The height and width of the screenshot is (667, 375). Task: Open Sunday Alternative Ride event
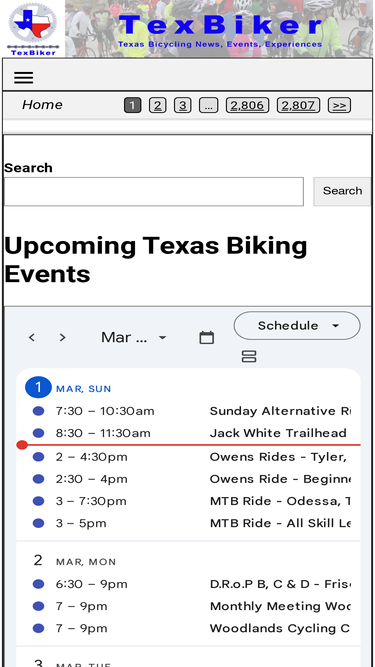(280, 411)
